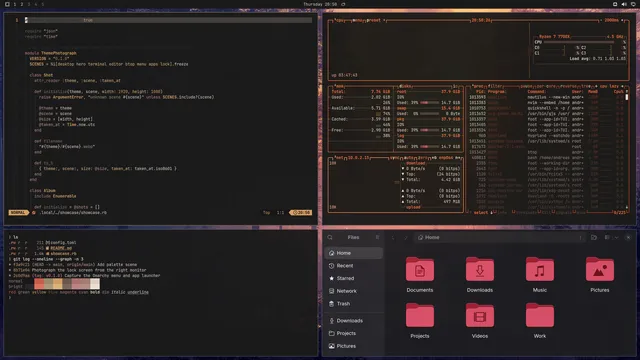Switch to workspace 3 in top bar
This screenshot has width=640, height=360.
pyautogui.click(x=29, y=4)
